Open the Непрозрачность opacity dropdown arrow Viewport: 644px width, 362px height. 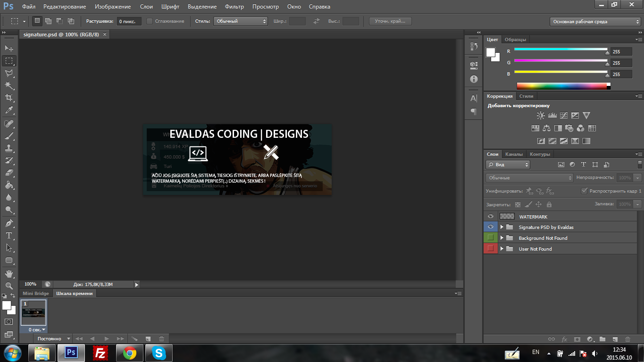click(x=638, y=178)
